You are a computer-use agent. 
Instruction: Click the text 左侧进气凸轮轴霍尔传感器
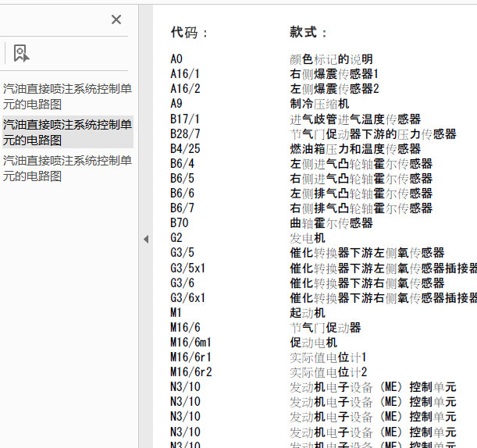coord(361,164)
